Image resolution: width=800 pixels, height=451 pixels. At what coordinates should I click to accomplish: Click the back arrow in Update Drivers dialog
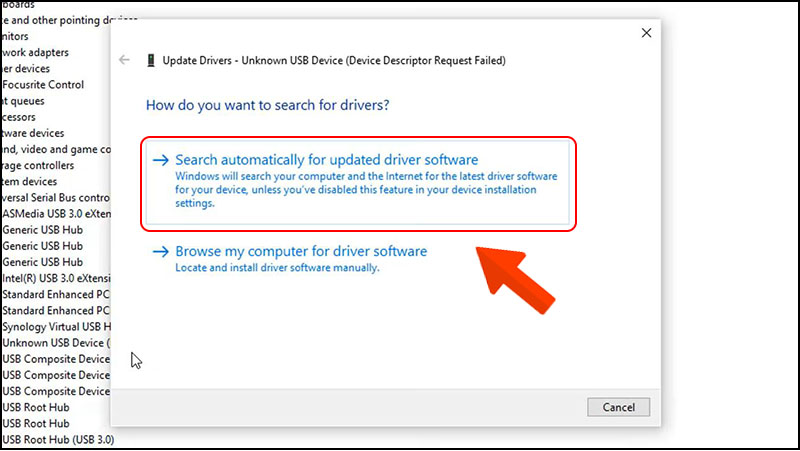click(x=125, y=60)
